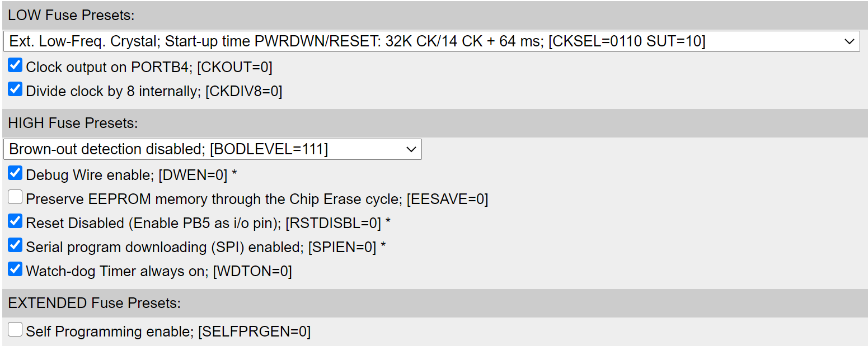Viewport: 868px width, 346px height.
Task: Uncheck Divide clock by 8 internally
Action: point(15,90)
